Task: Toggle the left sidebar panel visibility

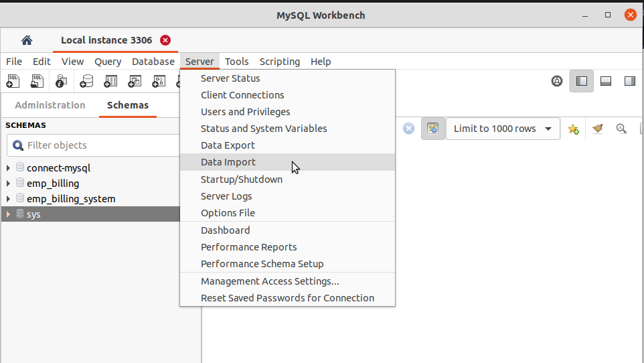Action: coord(582,82)
